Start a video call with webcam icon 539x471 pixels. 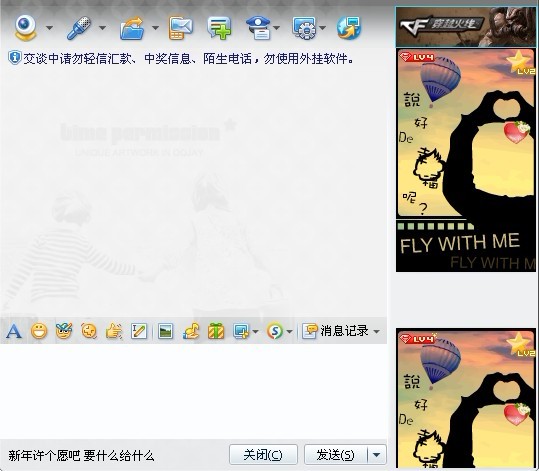click(25, 28)
